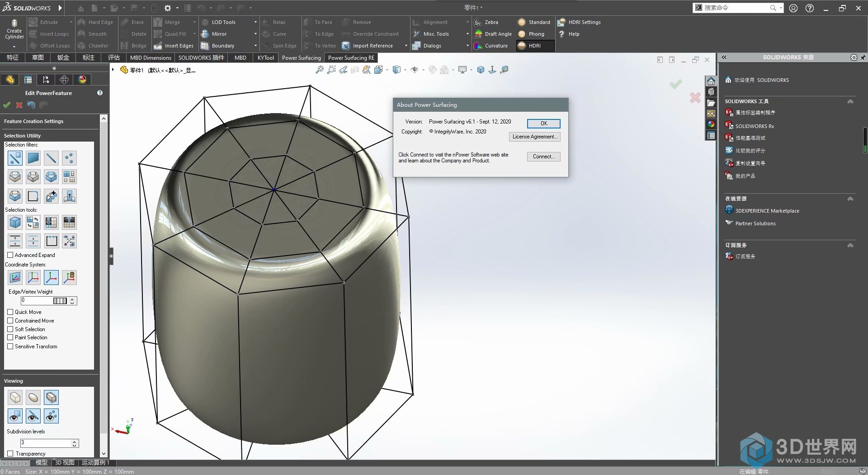Image resolution: width=868 pixels, height=475 pixels.
Task: Select the Power Surfacing tab
Action: pos(301,58)
